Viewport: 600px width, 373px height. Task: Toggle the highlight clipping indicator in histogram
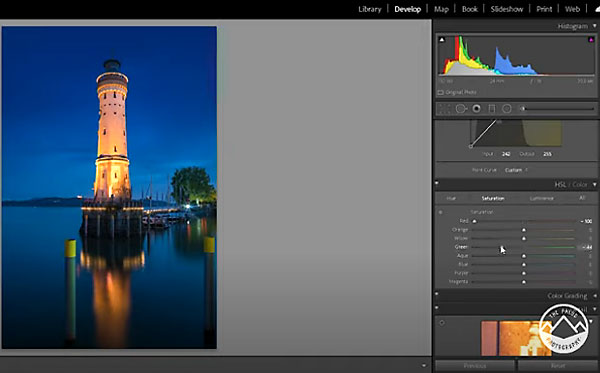[x=591, y=39]
